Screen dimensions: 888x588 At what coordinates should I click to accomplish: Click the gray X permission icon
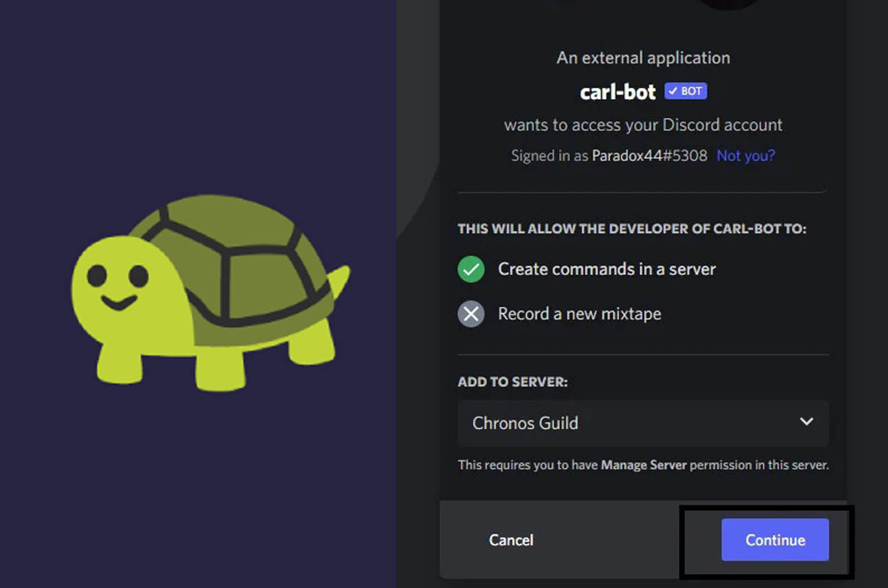[471, 314]
